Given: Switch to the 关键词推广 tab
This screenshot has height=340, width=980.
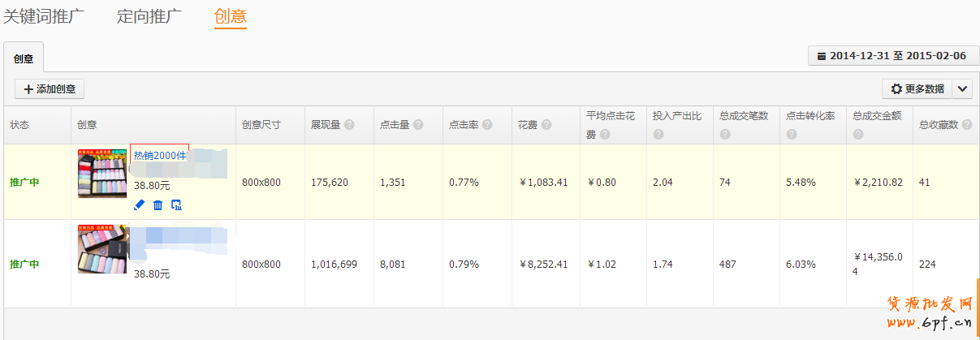Looking at the screenshot, I should (x=44, y=16).
